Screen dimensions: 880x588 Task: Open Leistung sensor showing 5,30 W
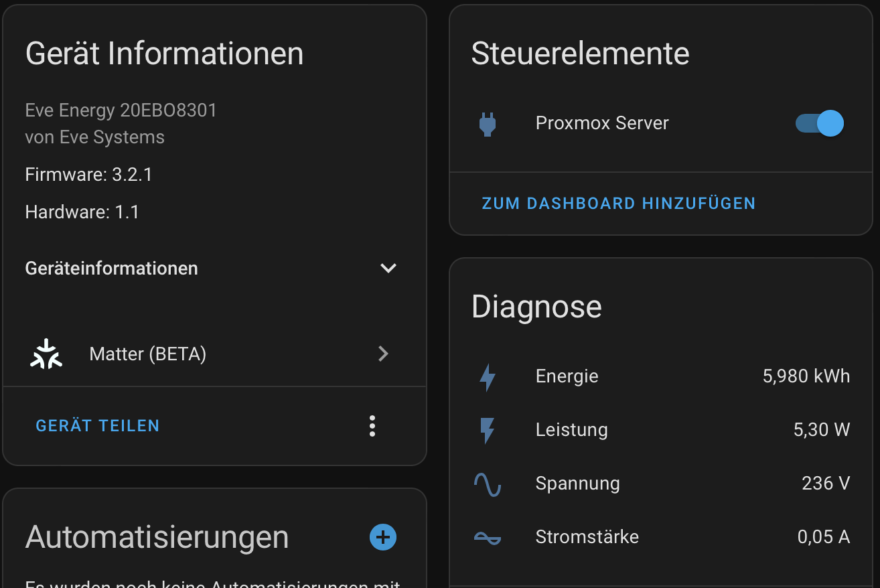click(x=661, y=430)
